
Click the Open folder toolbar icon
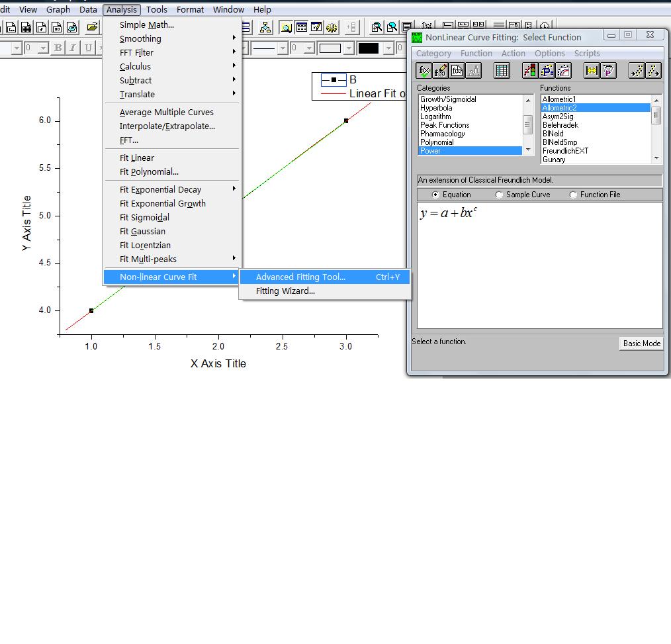tap(91, 28)
